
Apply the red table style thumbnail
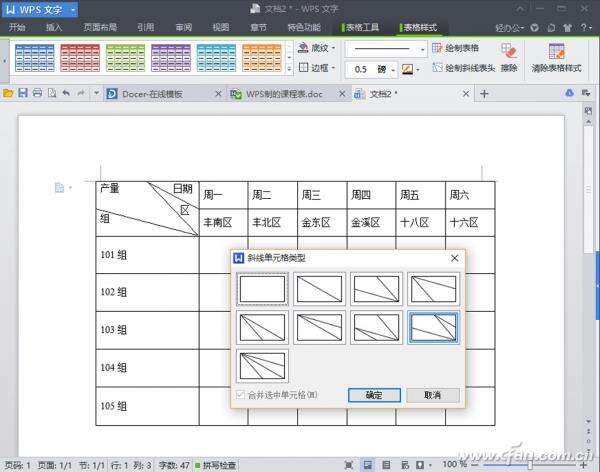[80, 58]
